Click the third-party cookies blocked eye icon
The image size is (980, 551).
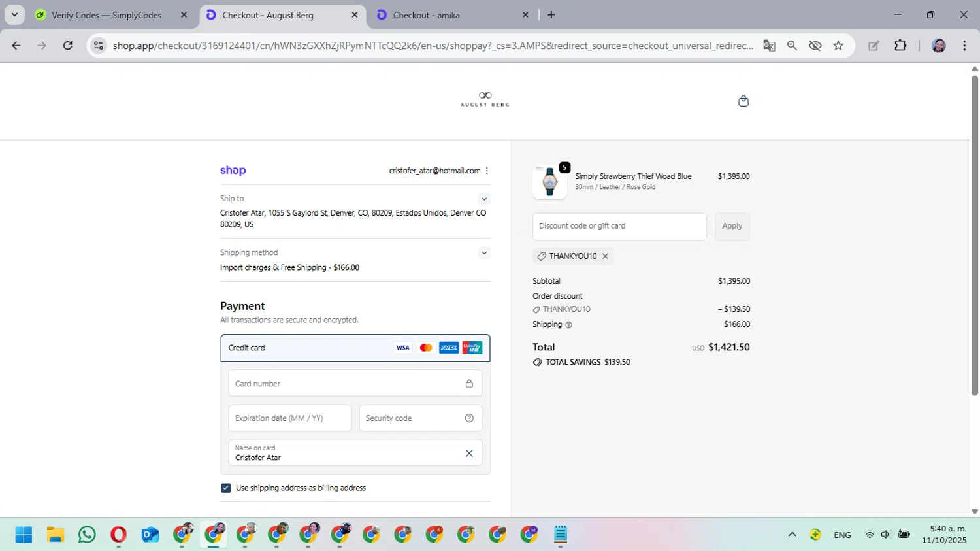[815, 46]
